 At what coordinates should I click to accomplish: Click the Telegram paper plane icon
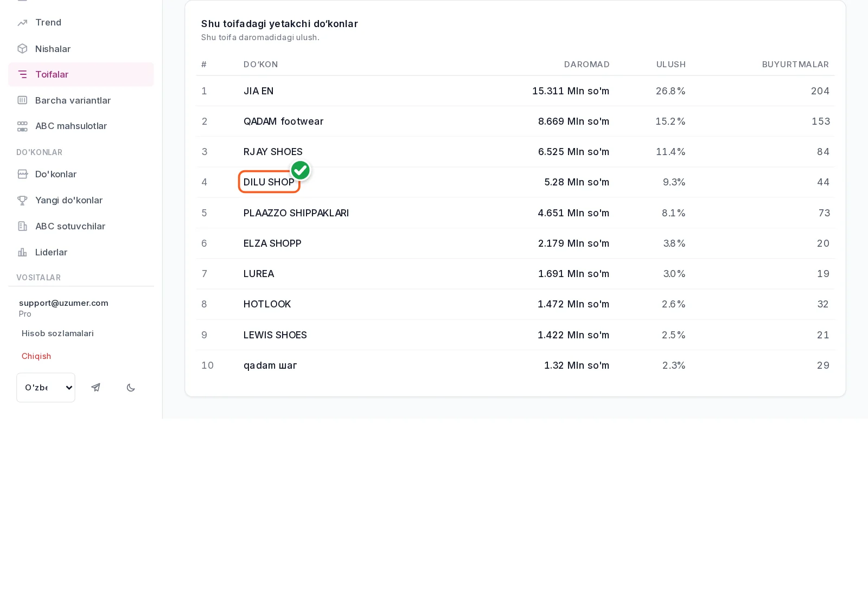(x=96, y=387)
